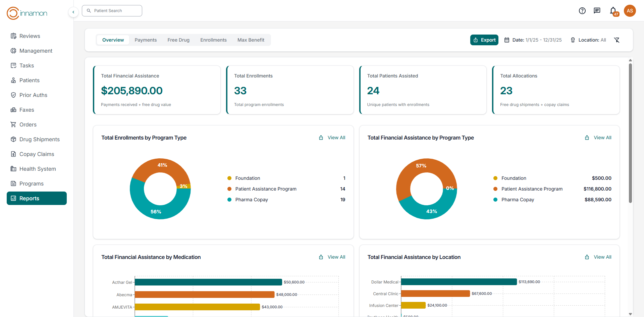Screen dimensions: 644x317
Task: Toggle Foundation legend in financial assistance chart
Action: (514, 178)
